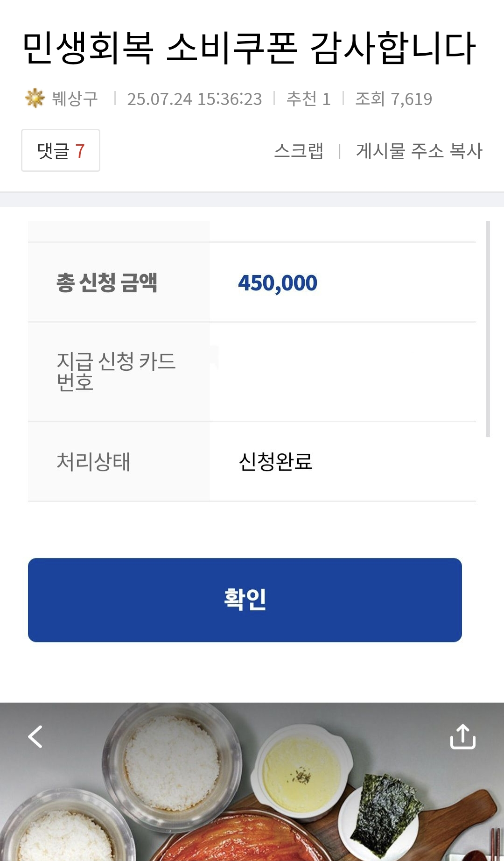Tap the post title 민생회복 소비쿠폰 감사합니다
Viewport: 504px width, 861px height.
point(249,48)
